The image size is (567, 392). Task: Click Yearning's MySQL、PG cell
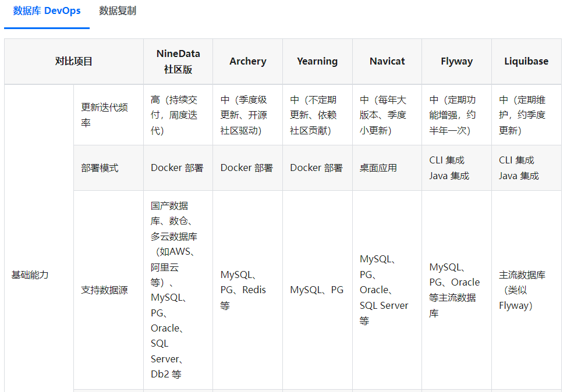[317, 290]
